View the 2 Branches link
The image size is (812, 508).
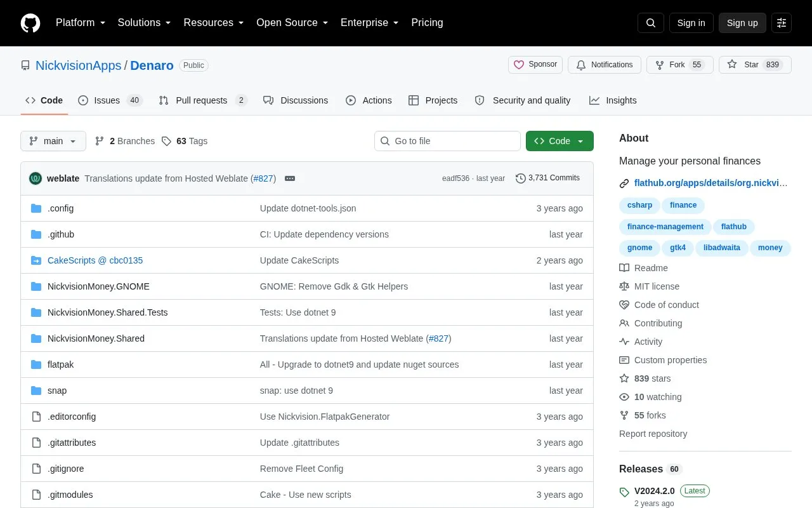click(x=125, y=141)
